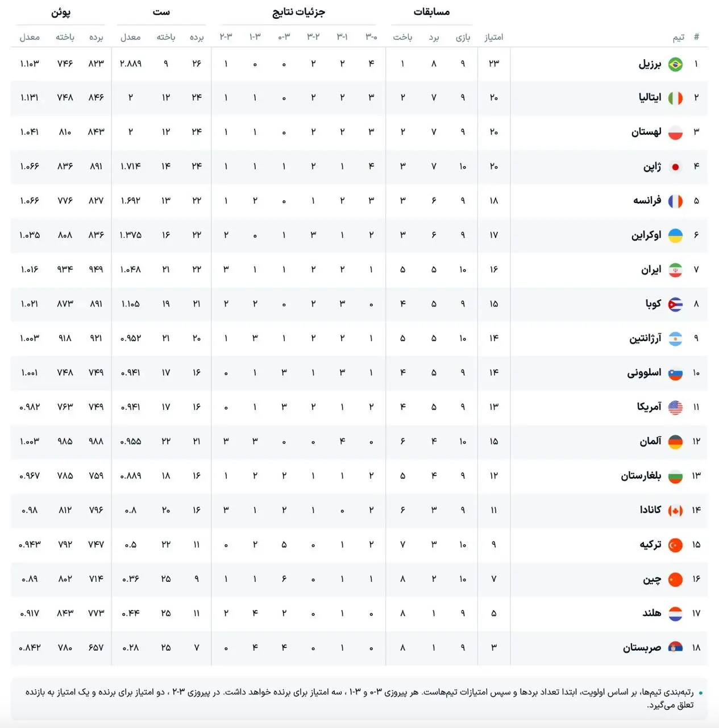This screenshot has height=728, width=719.
Task: Click the Brazil flag icon
Action: [675, 64]
